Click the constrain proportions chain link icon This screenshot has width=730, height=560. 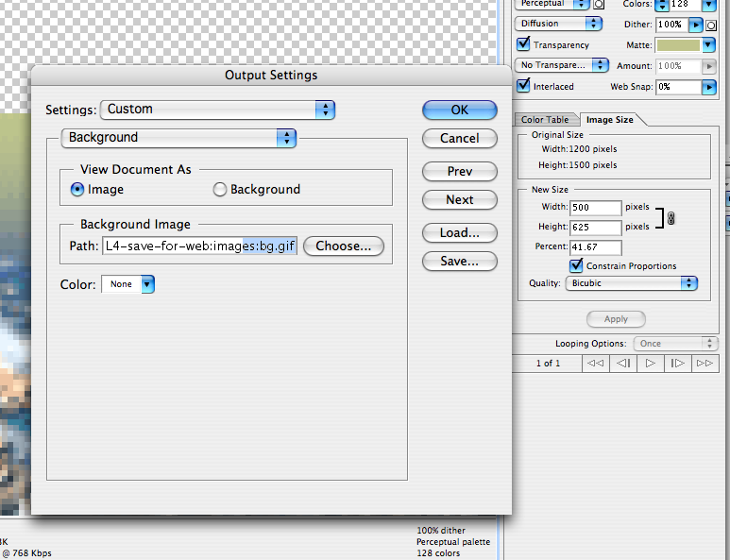671,218
